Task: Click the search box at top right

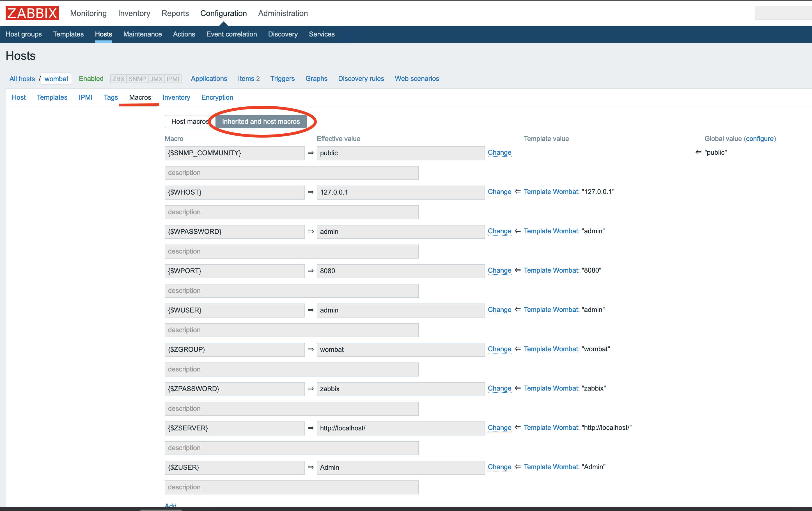Action: [x=783, y=13]
